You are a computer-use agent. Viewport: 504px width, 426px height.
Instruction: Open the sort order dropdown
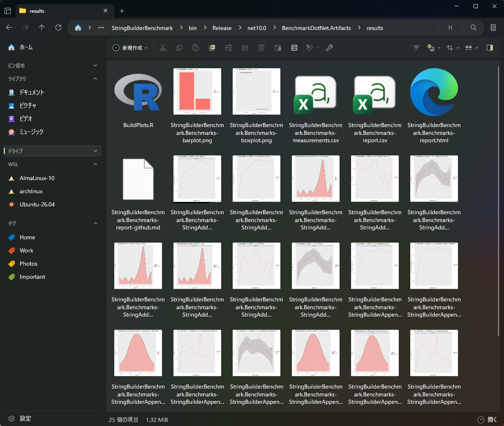coord(453,48)
